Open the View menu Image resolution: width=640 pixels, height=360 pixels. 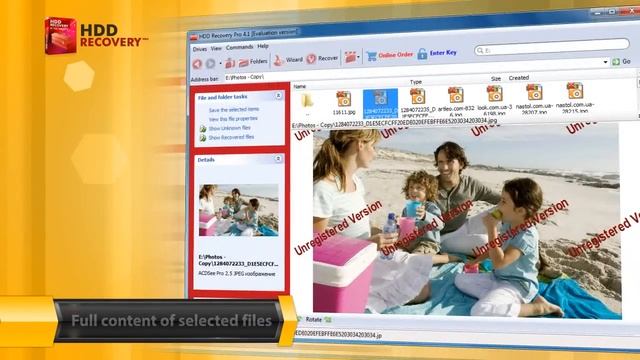pyautogui.click(x=216, y=48)
